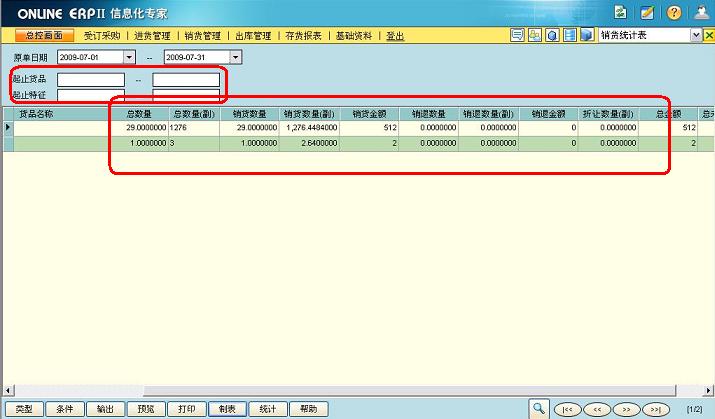Expand the 销货统计表 report dropdown

pyautogui.click(x=695, y=35)
